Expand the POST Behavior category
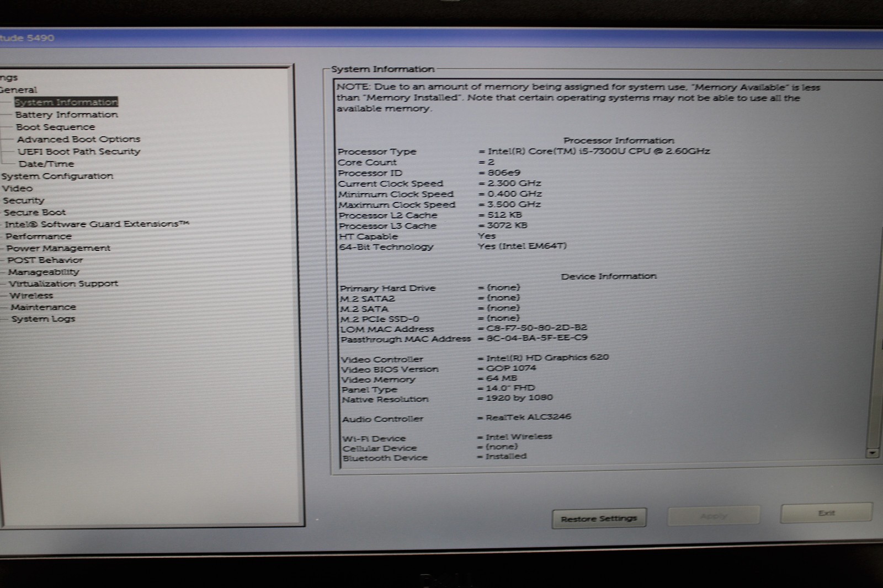 tap(45, 260)
